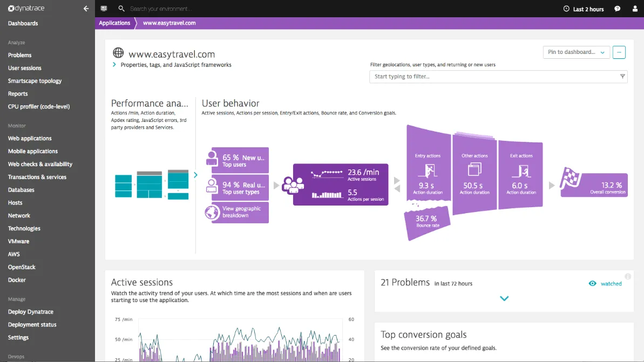Screen dimensions: 644x362
Task: Open the help icon in top bar
Action: point(617,9)
